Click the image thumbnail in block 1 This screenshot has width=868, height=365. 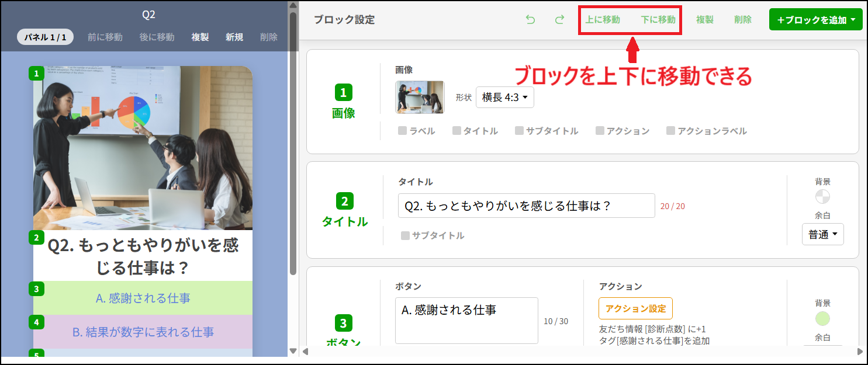click(x=420, y=97)
